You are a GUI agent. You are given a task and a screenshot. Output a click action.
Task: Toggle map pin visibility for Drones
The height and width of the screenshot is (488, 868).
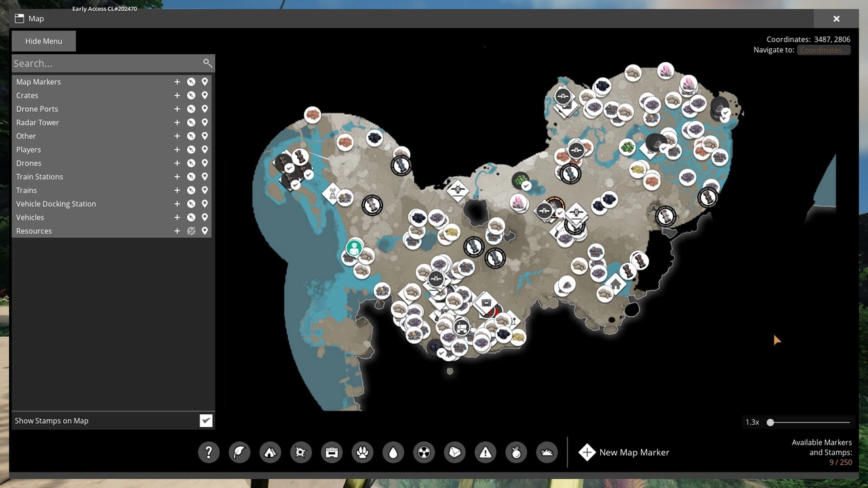coord(205,163)
